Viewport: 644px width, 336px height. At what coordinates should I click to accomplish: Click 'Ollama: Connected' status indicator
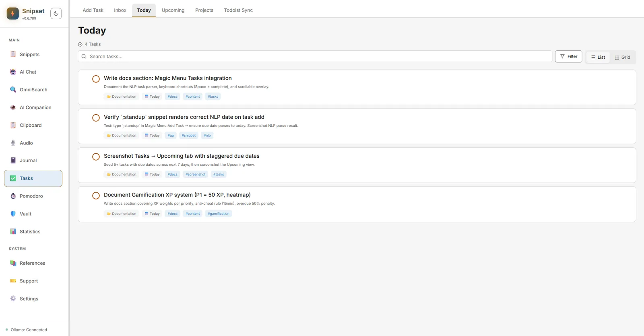pyautogui.click(x=27, y=330)
